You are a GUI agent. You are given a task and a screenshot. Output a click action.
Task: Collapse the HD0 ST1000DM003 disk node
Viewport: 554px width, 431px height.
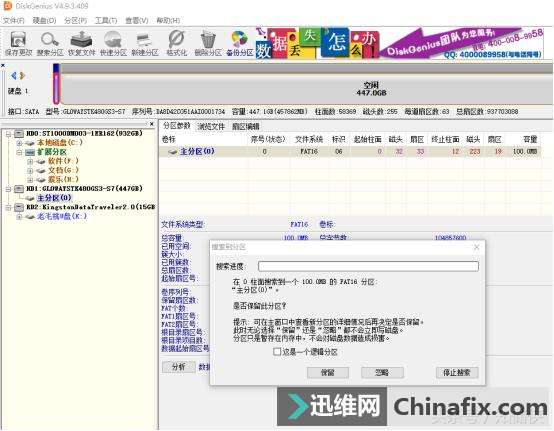coord(8,134)
